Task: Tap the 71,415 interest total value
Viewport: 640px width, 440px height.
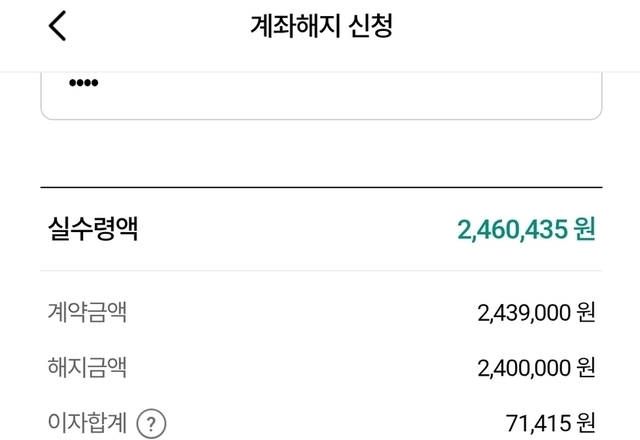Action: [538, 423]
